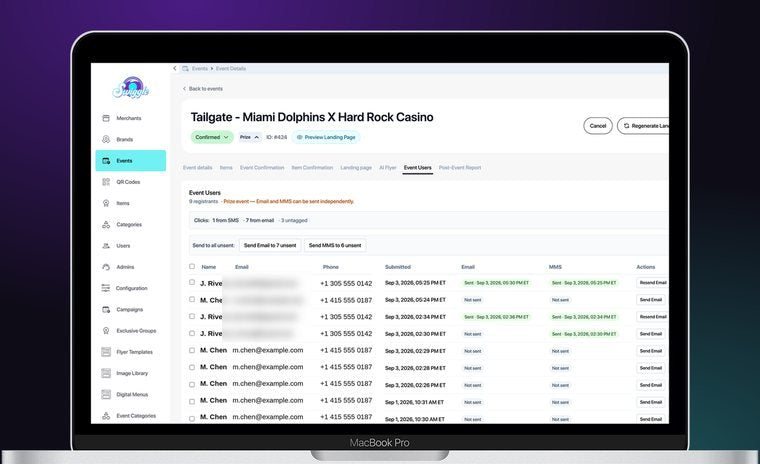Image resolution: width=760 pixels, height=464 pixels.
Task: Tick the checkbox for the 02:29 PM row
Action: click(192, 351)
